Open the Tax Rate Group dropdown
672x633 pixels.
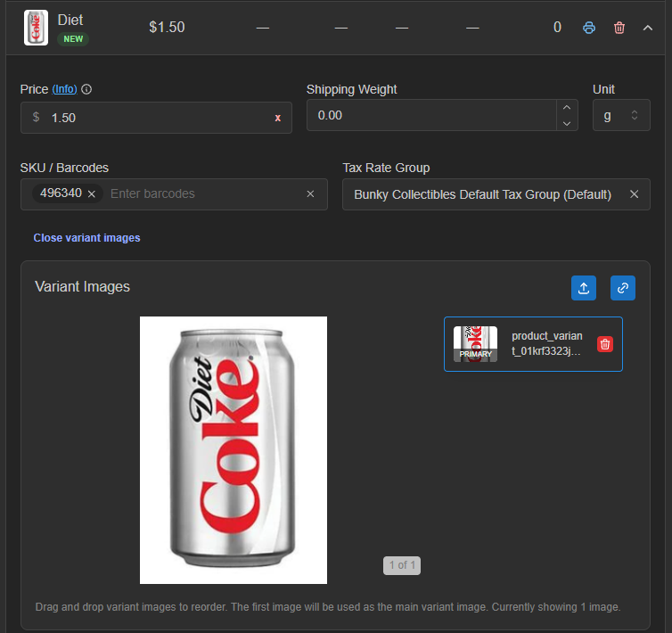coord(482,194)
